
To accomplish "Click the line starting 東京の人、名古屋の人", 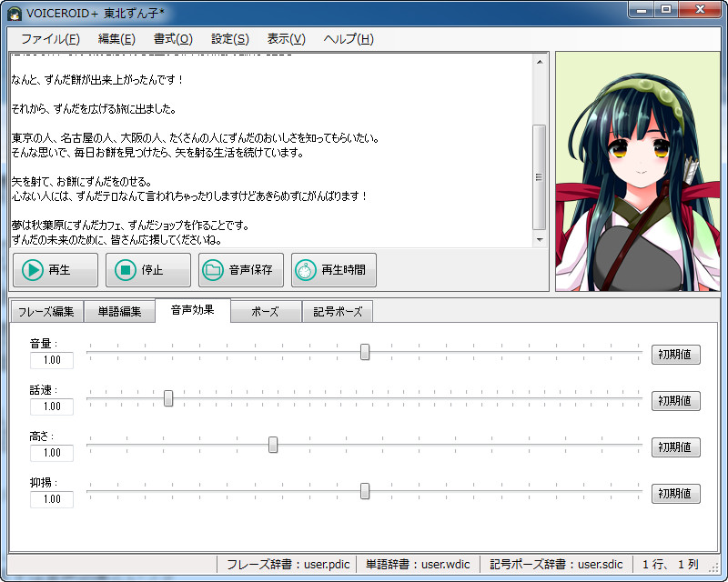I will [x=196, y=138].
